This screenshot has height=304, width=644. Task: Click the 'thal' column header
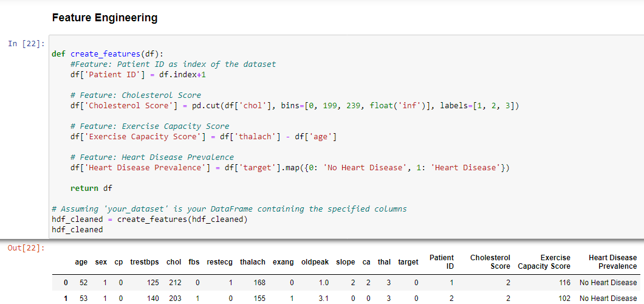pos(385,261)
